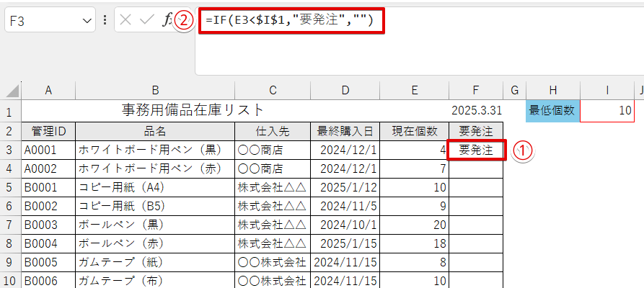Select column F header
The image size is (644, 288).
[x=476, y=90]
